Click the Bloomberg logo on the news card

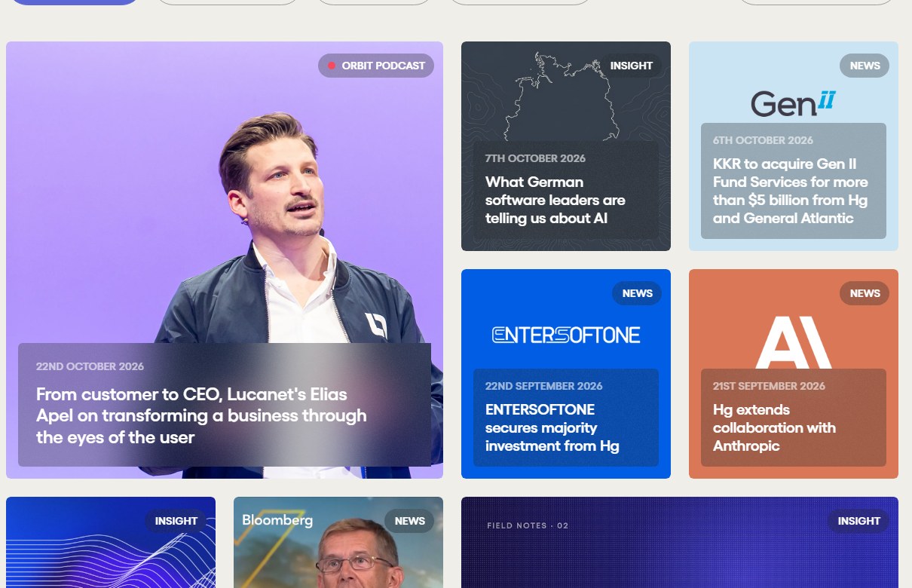click(x=277, y=520)
